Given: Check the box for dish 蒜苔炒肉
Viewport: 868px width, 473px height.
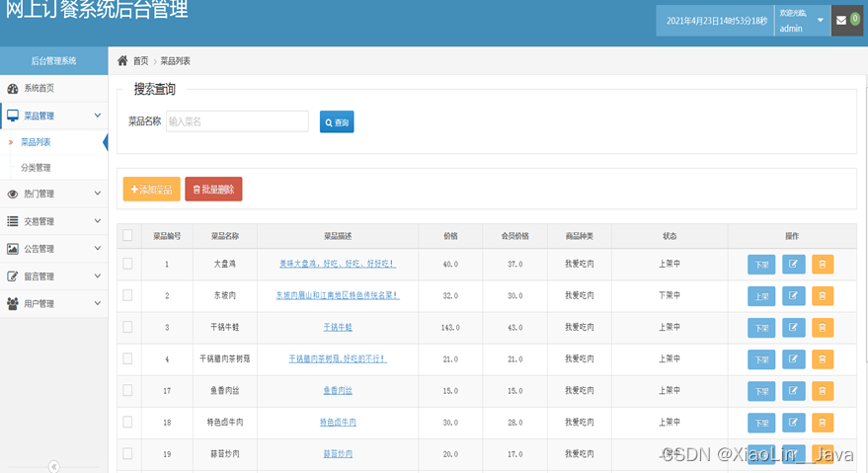Looking at the screenshot, I should point(127,453).
